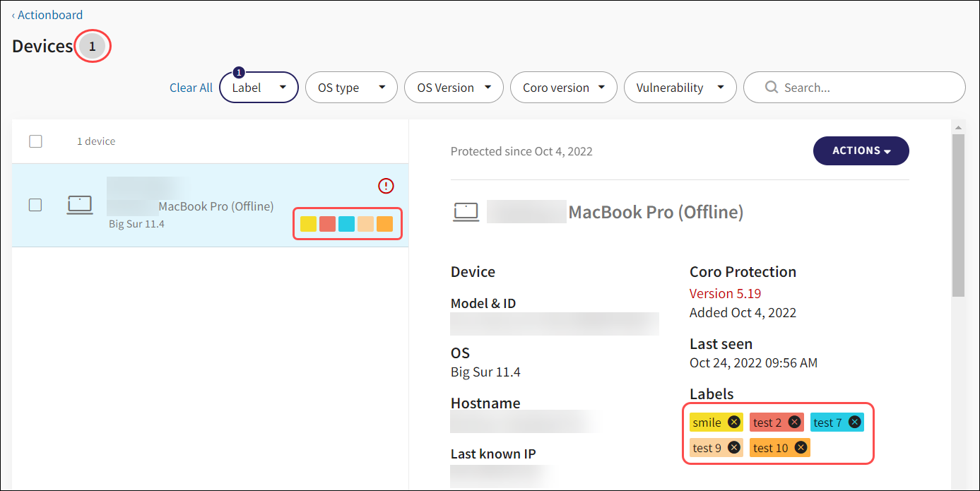Open the OS Version filter dropdown

(x=453, y=88)
